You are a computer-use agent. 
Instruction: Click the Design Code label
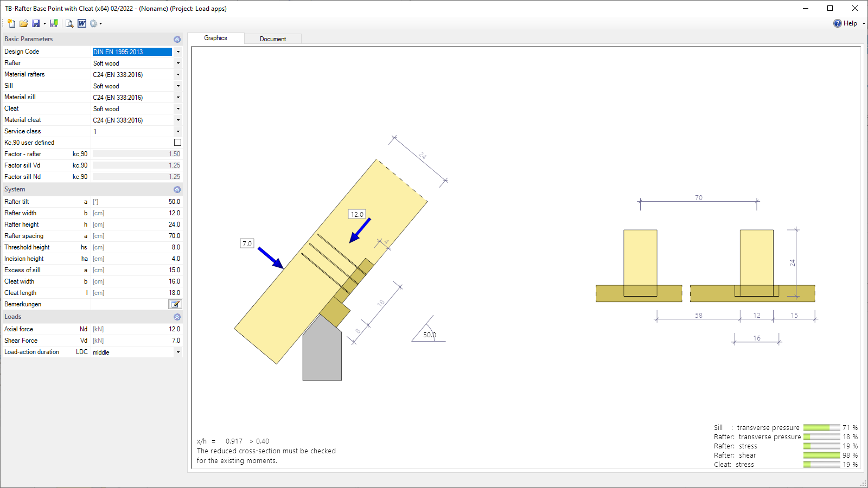(x=22, y=52)
